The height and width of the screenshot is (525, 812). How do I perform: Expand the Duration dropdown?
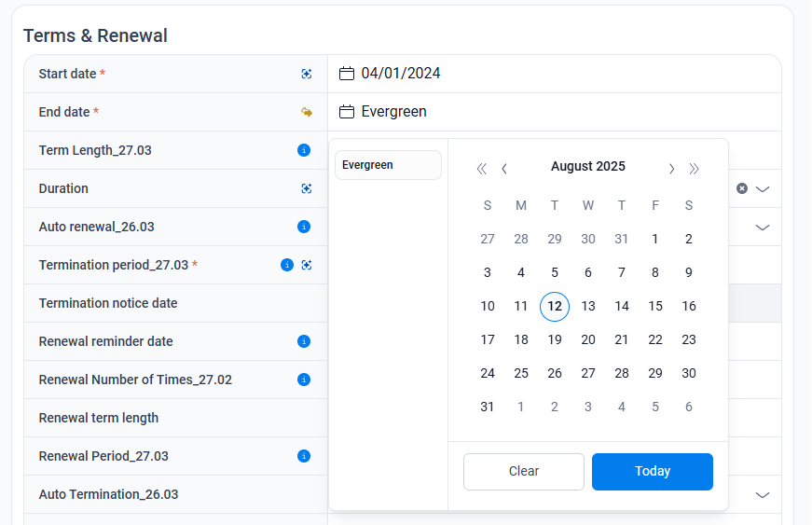763,188
